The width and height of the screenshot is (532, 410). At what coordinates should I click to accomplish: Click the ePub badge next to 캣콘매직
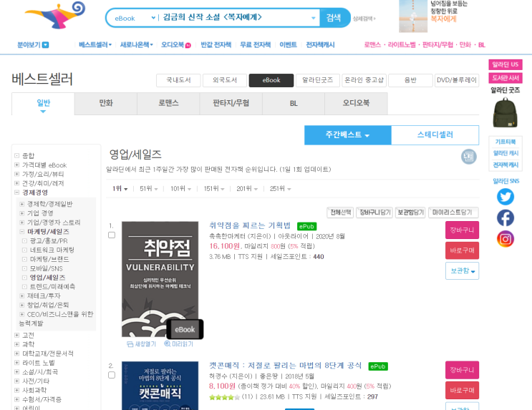tap(377, 366)
